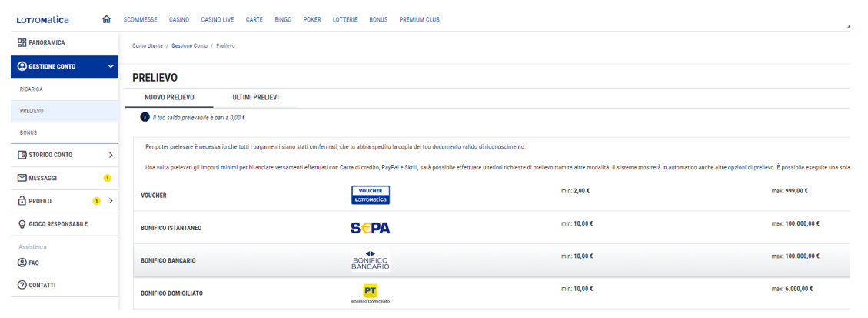Switch to the Ultimi Prelievi tab
Image resolution: width=868 pixels, height=318 pixels.
pos(255,98)
